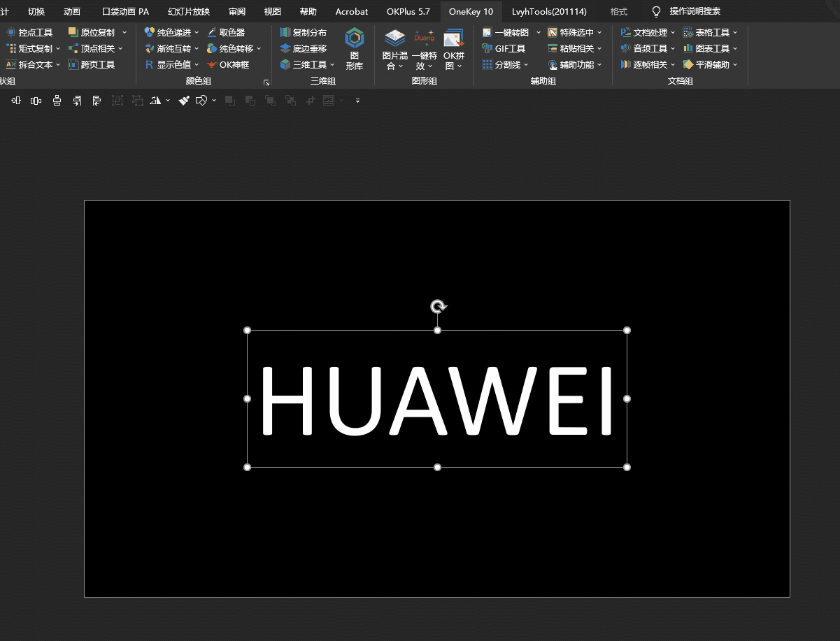Expand the 文档处理 dropdown
Image resolution: width=840 pixels, height=641 pixels.
673,32
